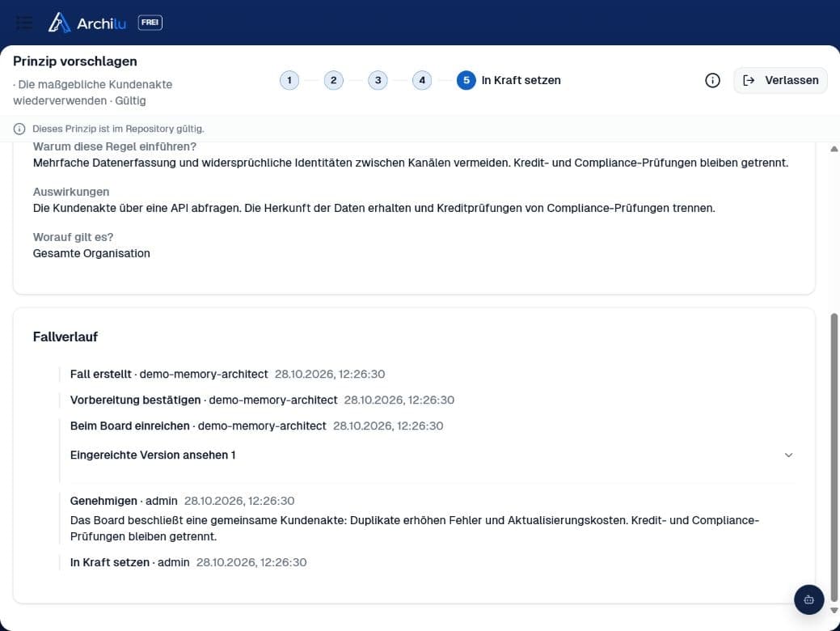Click the Fallverlauf heading
This screenshot has height=631, width=840.
pos(65,337)
